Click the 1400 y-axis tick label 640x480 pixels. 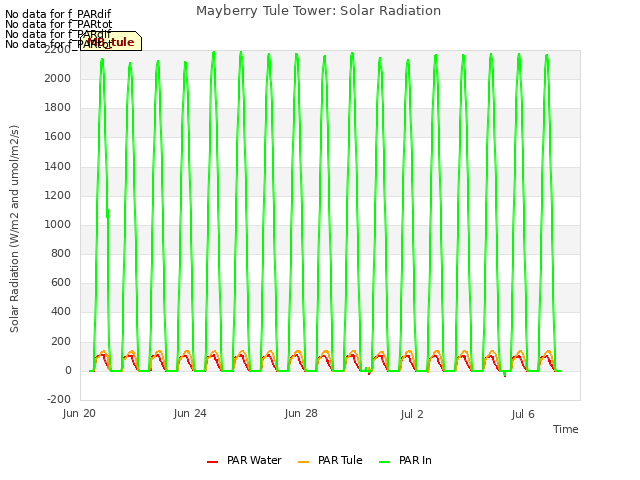58,166
